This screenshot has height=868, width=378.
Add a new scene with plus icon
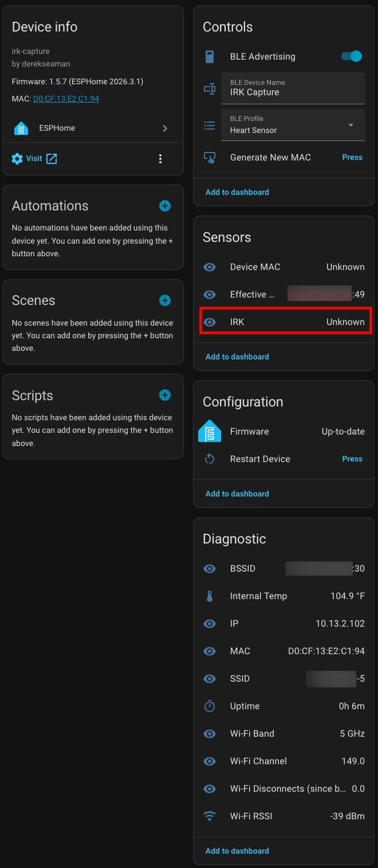[x=165, y=300]
